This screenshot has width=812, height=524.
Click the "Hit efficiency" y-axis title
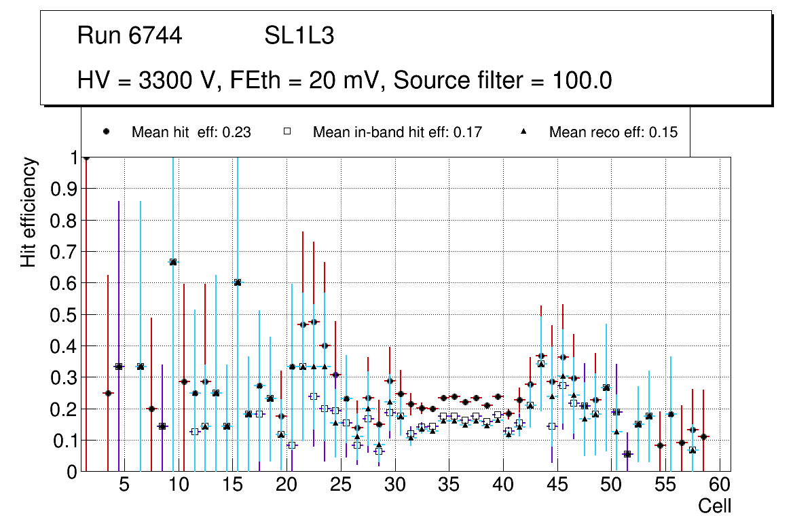coord(28,212)
